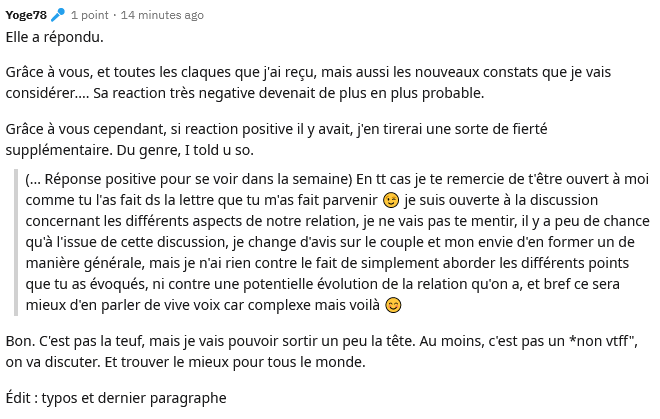Click the winking face emoji in quote
This screenshot has width=660, height=419.
coord(391,200)
